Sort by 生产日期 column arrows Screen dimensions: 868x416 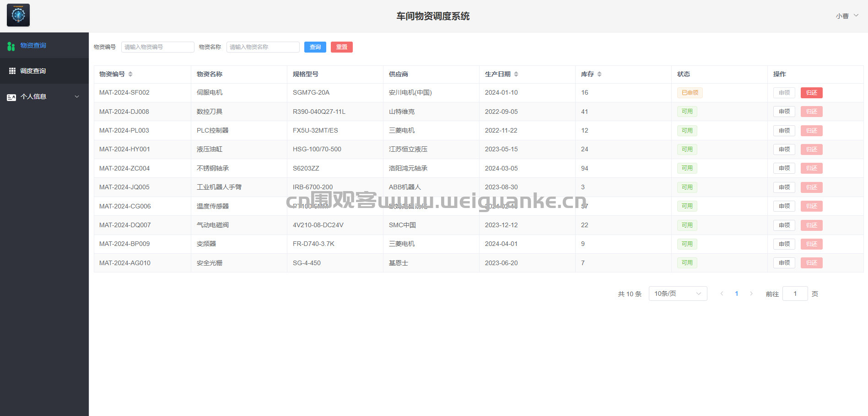point(516,74)
